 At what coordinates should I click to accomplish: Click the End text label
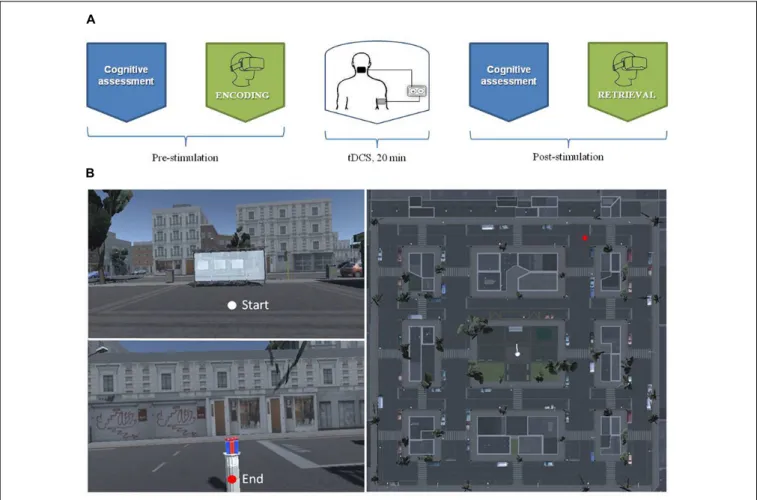(252, 479)
